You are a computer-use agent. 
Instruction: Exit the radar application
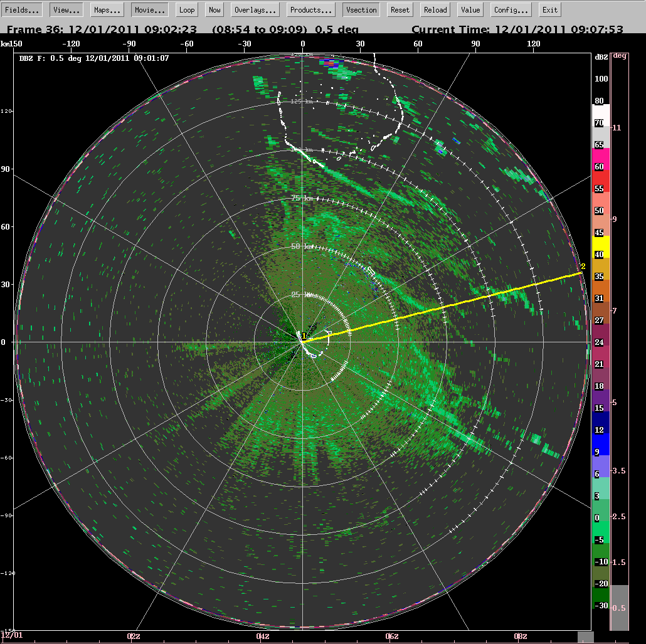click(549, 9)
